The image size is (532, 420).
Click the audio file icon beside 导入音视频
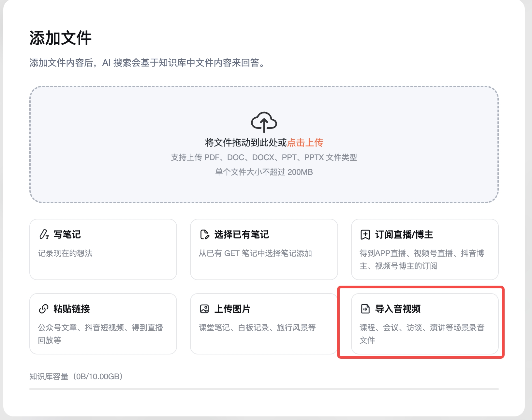[365, 309]
